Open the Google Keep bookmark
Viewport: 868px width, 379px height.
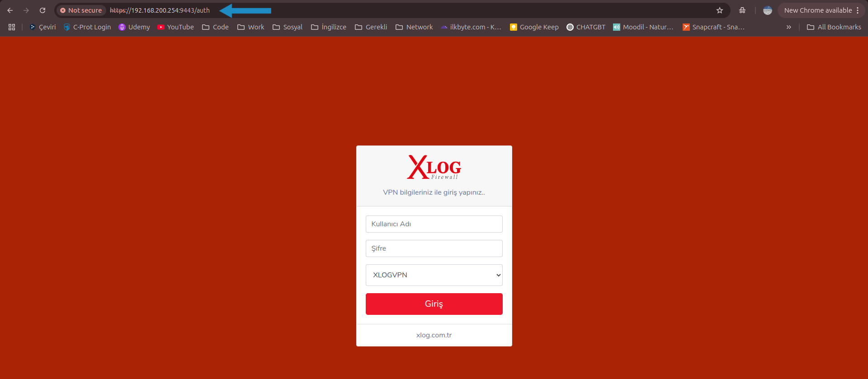(534, 27)
